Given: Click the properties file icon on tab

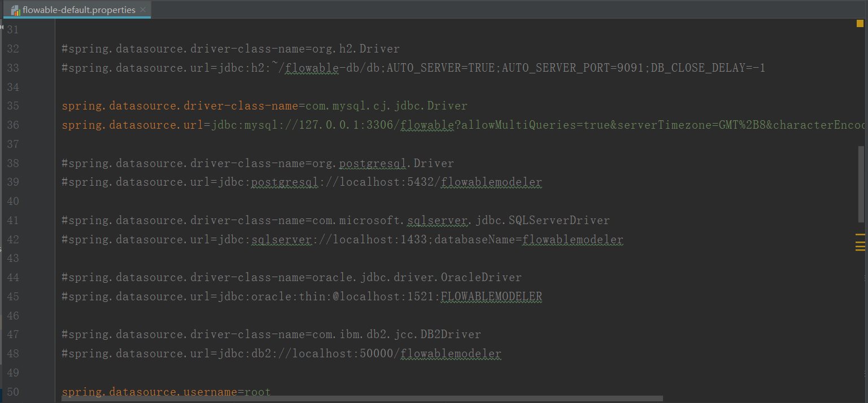Looking at the screenshot, I should pyautogui.click(x=15, y=10).
